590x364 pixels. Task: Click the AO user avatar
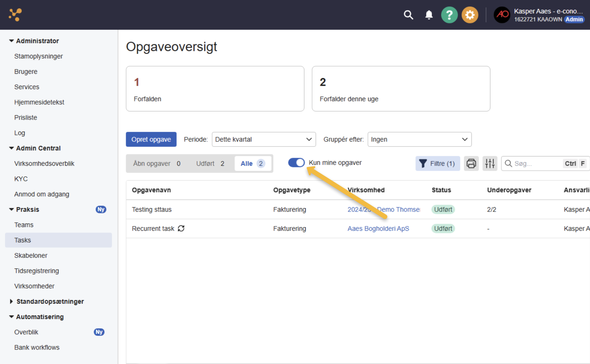(502, 15)
